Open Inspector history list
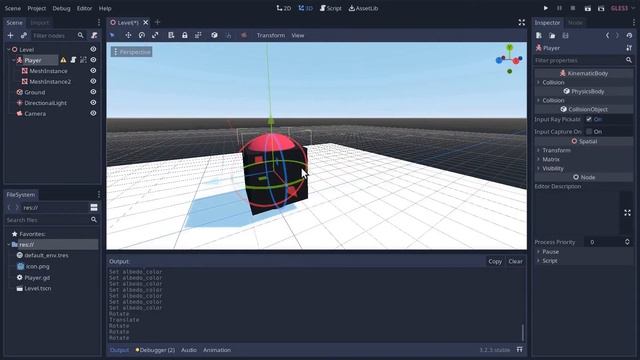Screen dimensions: 640x360 tap(629, 36)
